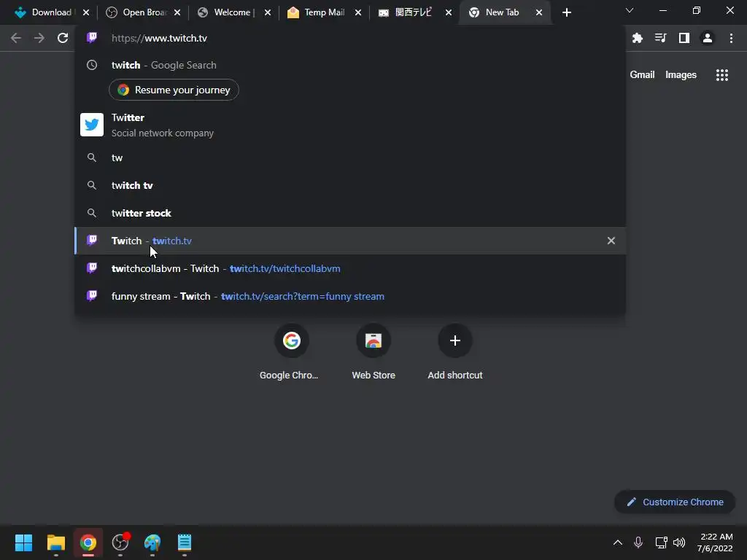The height and width of the screenshot is (560, 747).
Task: Select the 'twitch - Google Search' history suggestion
Action: (x=350, y=65)
